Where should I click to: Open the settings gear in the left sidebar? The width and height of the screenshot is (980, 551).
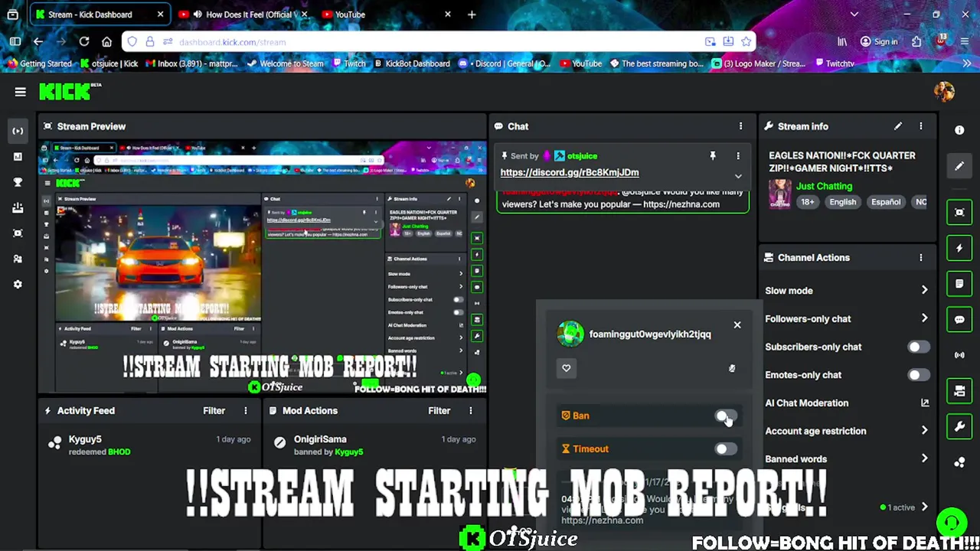click(x=18, y=285)
